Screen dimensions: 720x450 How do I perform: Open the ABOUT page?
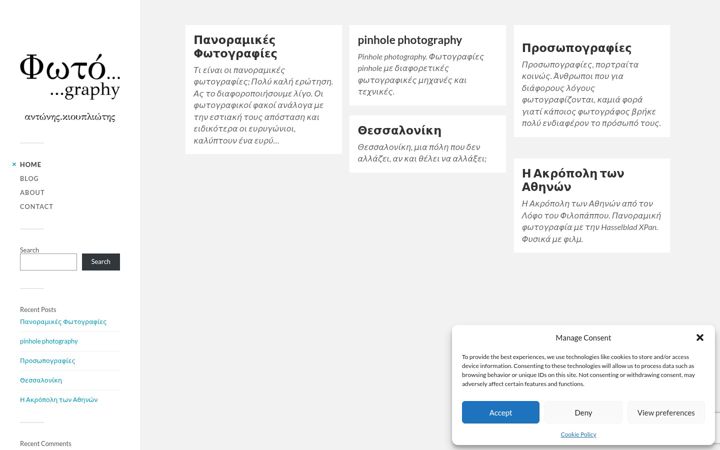[x=32, y=192]
